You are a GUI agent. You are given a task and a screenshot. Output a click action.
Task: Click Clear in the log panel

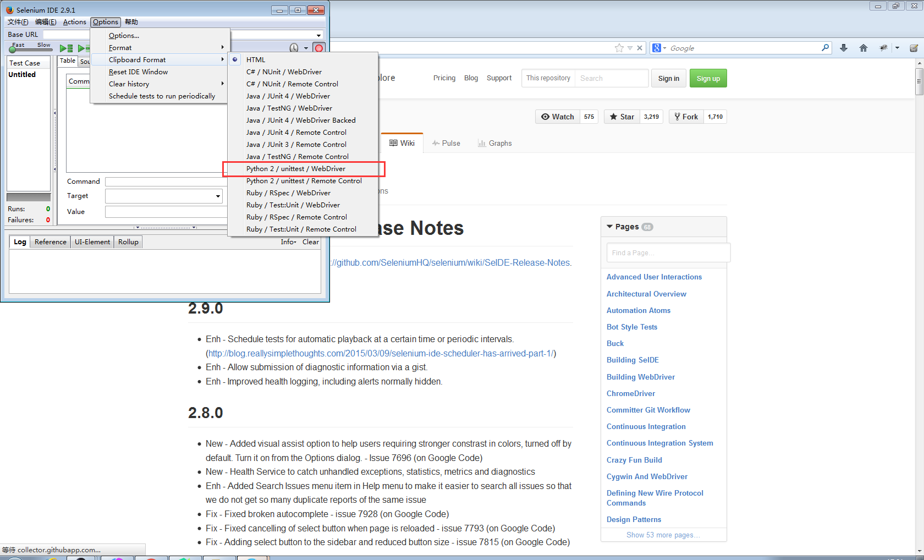(x=310, y=242)
